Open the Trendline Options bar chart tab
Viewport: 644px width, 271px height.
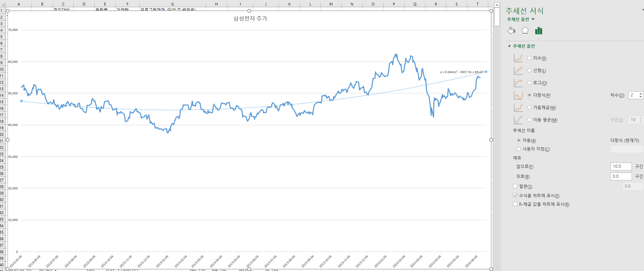pos(539,31)
